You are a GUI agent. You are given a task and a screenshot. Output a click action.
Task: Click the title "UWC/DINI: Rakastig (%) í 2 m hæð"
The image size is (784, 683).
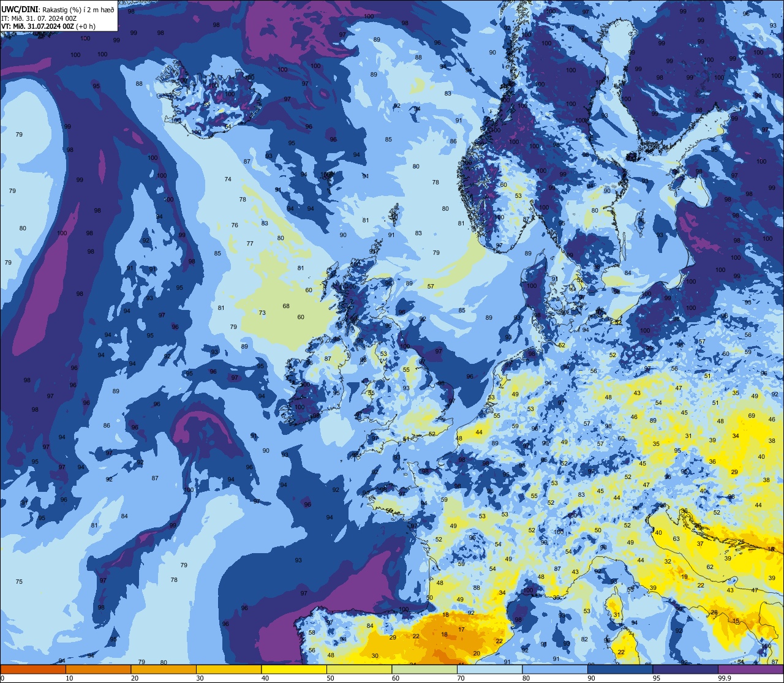click(x=58, y=10)
